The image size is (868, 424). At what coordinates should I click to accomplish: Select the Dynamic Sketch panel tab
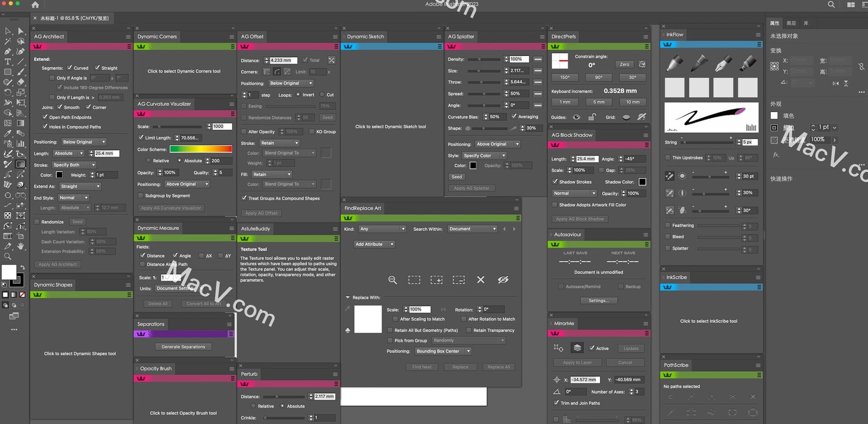[x=365, y=37]
